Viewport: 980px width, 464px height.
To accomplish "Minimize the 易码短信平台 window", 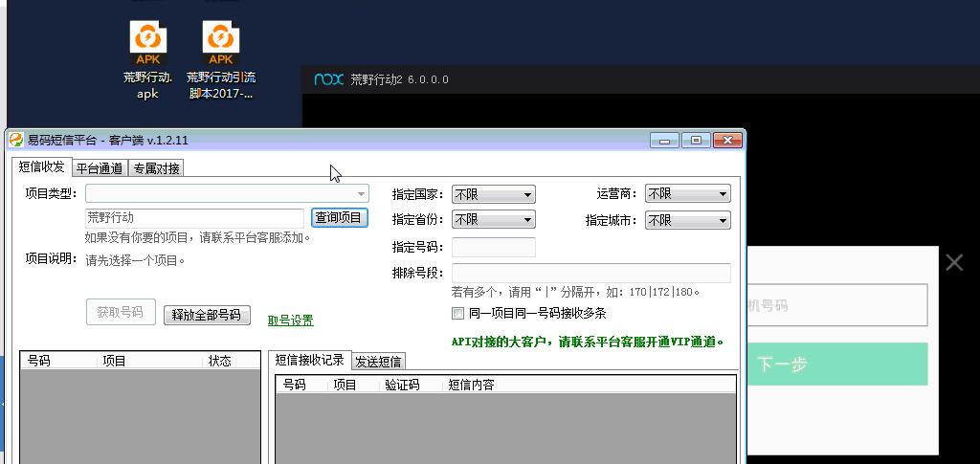I will click(664, 141).
